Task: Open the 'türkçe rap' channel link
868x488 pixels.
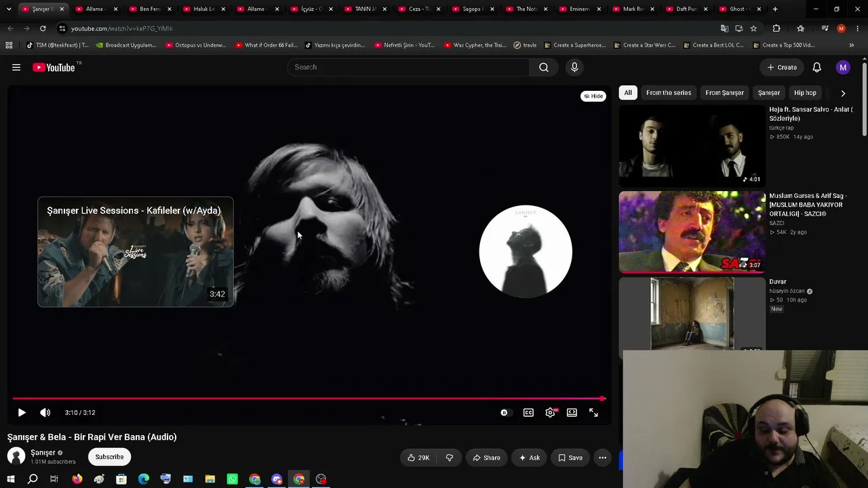Action: click(781, 128)
